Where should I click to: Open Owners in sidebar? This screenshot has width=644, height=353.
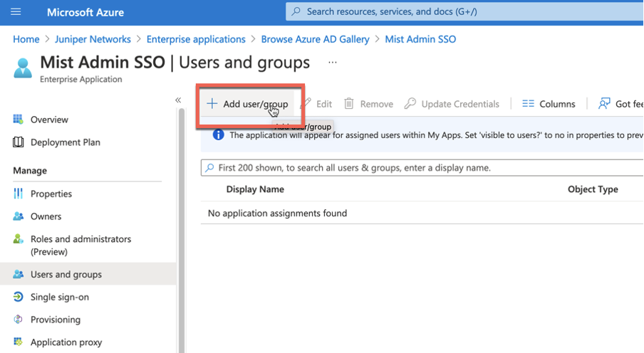tap(46, 216)
